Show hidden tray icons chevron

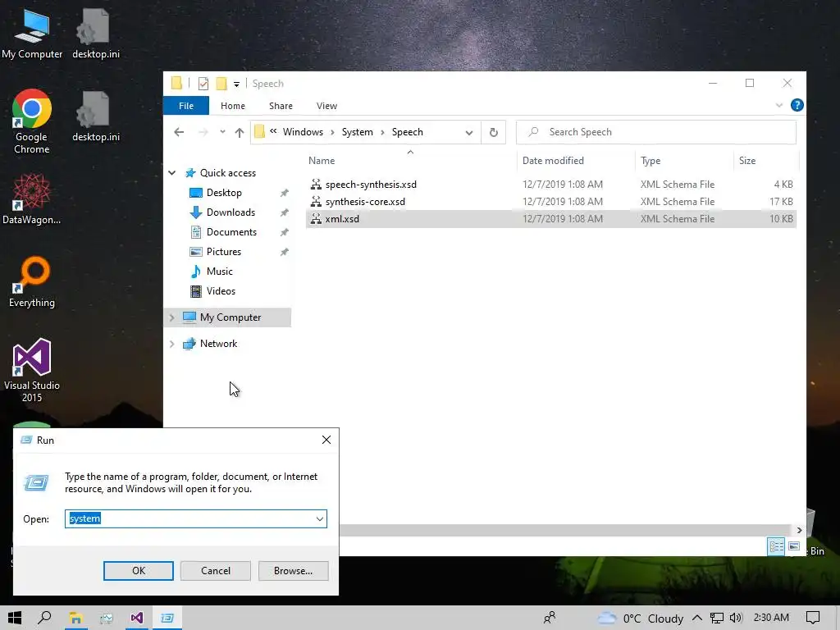pos(696,618)
